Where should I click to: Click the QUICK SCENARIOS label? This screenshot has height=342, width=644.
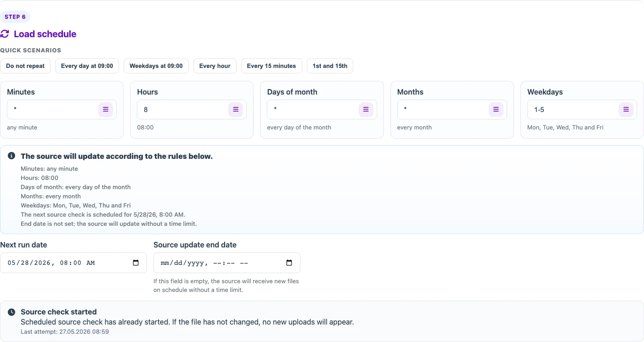(x=31, y=50)
